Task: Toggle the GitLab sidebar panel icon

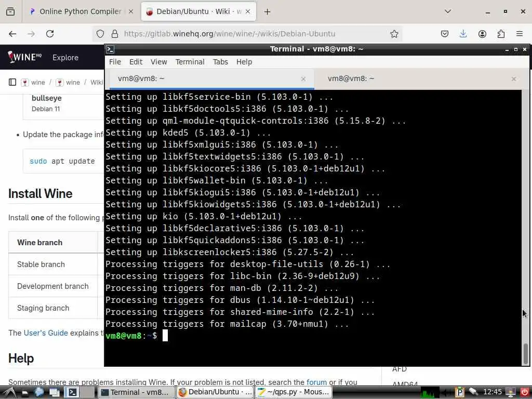Action: (x=12, y=82)
